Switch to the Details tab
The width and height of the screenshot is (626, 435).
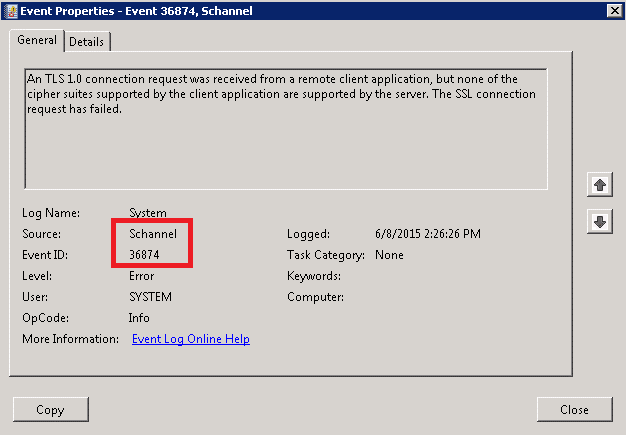tap(87, 42)
